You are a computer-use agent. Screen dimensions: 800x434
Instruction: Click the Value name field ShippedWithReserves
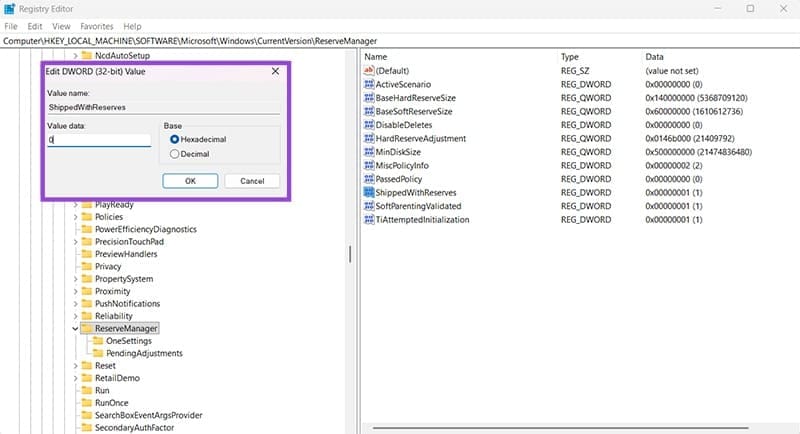click(163, 107)
